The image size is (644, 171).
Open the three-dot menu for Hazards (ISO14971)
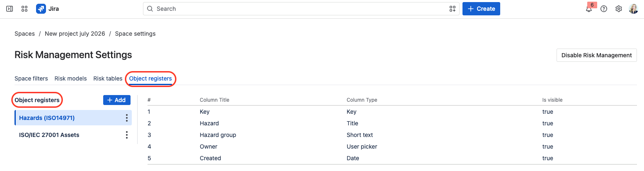click(127, 118)
